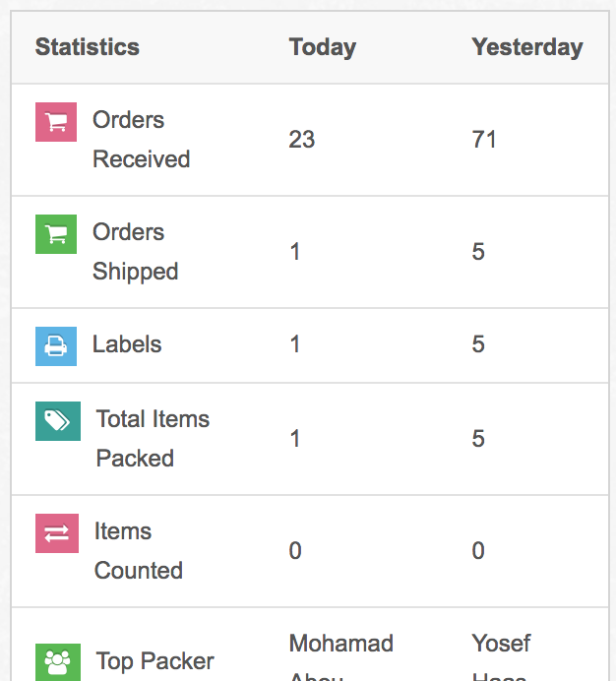Select the Total Items Packed label
Image resolution: width=616 pixels, height=681 pixels.
pos(153,439)
